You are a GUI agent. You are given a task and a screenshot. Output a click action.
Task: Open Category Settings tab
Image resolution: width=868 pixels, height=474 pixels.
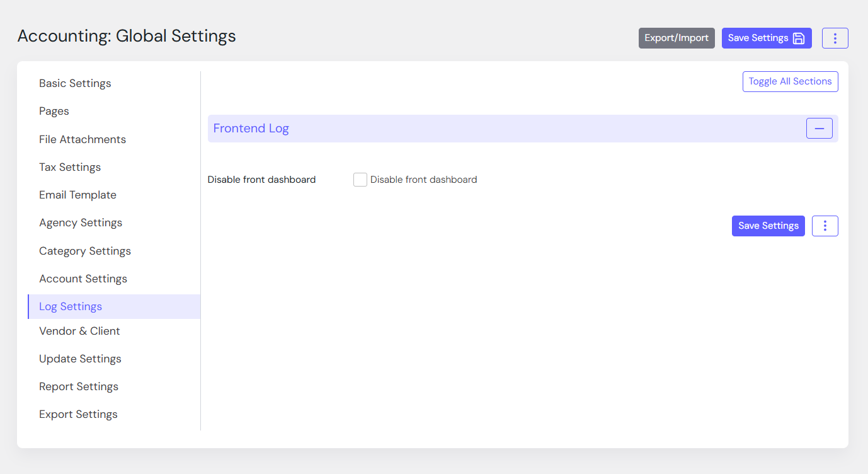(x=85, y=251)
